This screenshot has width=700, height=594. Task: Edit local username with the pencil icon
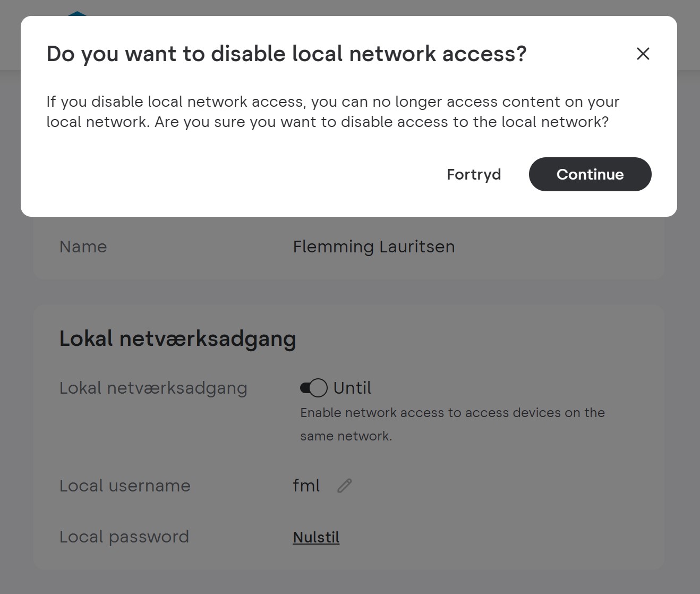pos(344,486)
